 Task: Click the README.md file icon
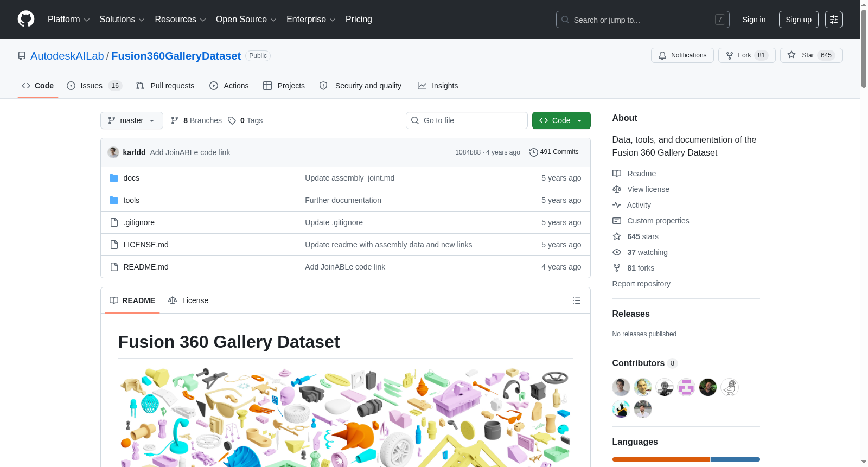[114, 267]
